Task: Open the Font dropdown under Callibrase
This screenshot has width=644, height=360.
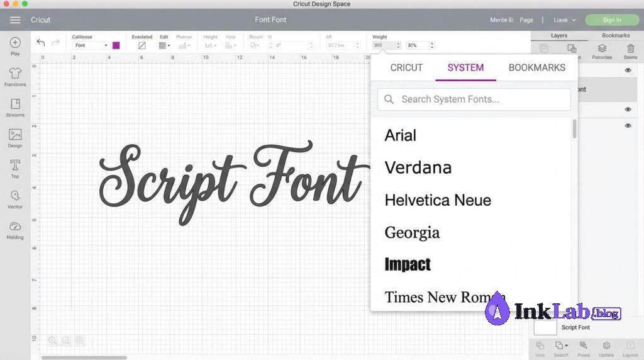Action: pos(91,45)
